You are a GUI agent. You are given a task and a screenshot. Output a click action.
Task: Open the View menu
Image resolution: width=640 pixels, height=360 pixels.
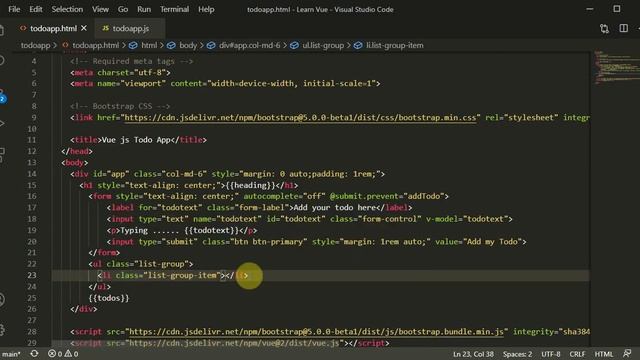(x=100, y=9)
